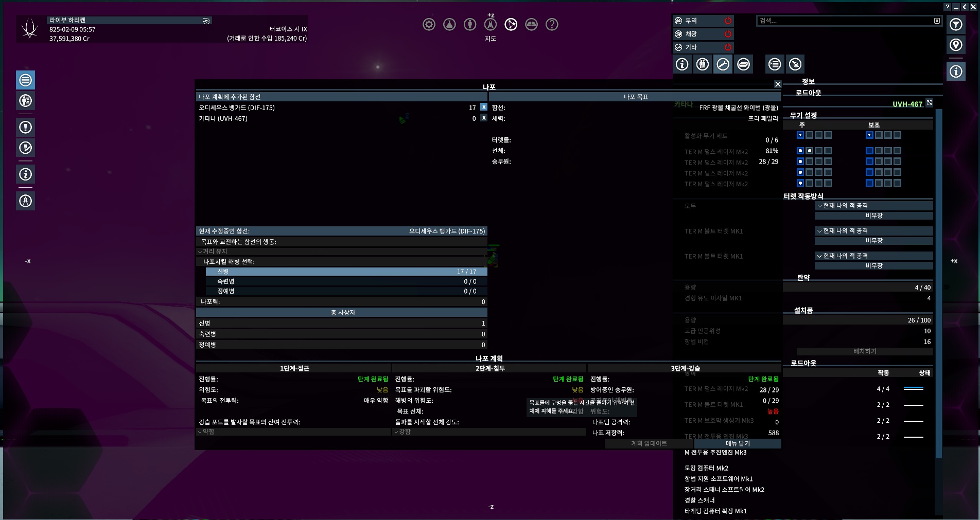Screen dimensions: 980x520
Task: Click the info panel vertical scrollbar
Action: [x=938, y=283]
